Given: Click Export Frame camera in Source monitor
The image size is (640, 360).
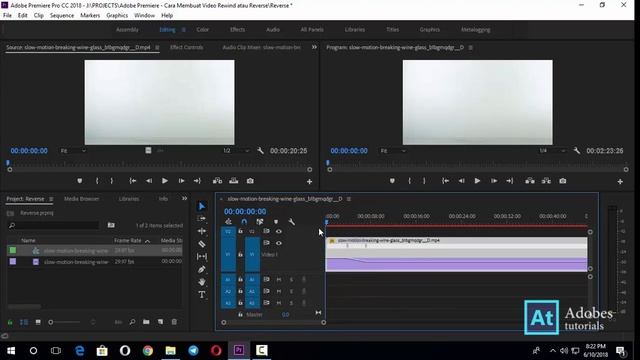Looking at the screenshot, I should (250, 181).
